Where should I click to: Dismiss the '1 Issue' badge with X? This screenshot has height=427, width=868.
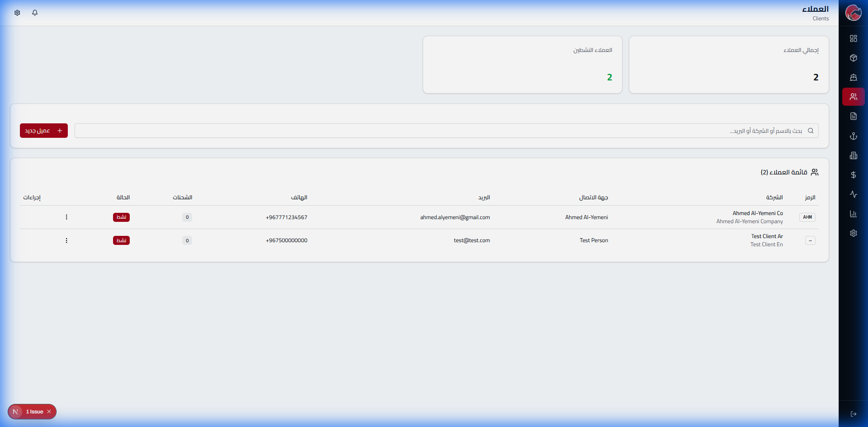49,412
